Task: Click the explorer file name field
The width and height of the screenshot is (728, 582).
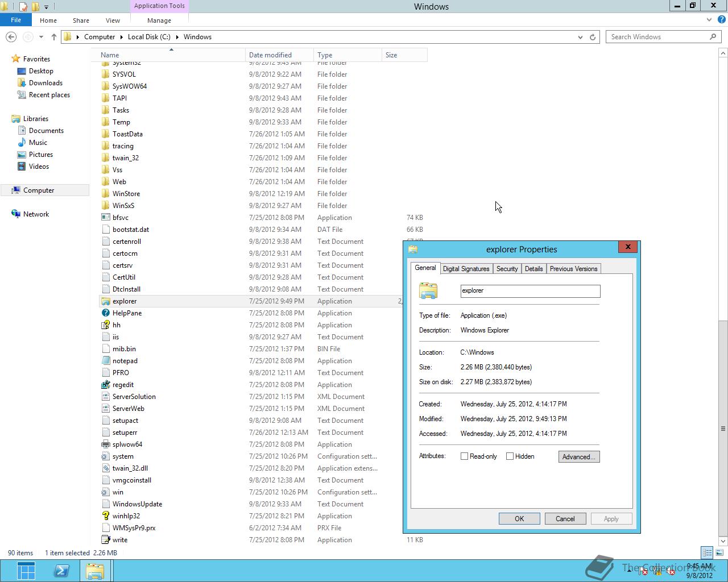Action: tap(530, 291)
